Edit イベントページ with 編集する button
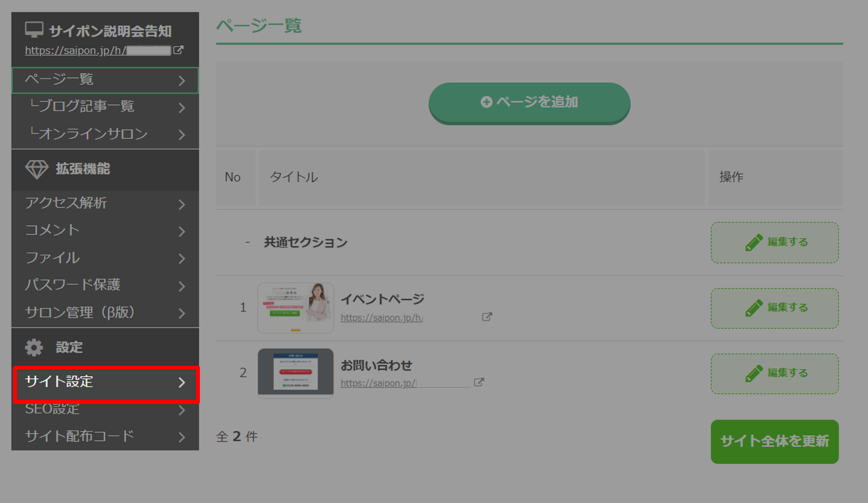The height and width of the screenshot is (503, 868). [x=774, y=308]
